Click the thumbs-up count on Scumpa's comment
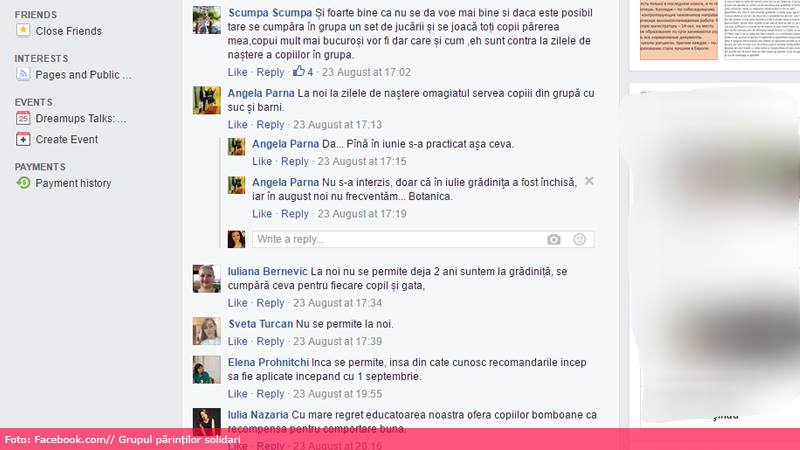The width and height of the screenshot is (800, 450). coord(303,71)
